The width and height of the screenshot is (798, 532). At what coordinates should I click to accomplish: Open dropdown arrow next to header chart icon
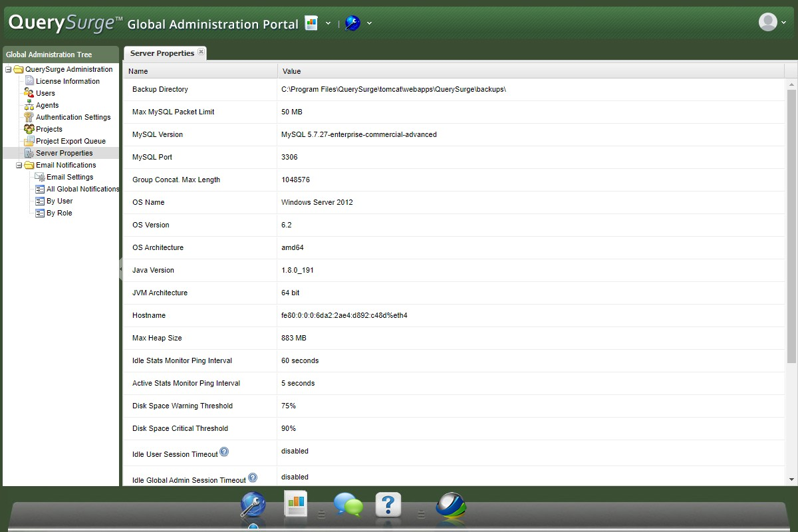pyautogui.click(x=328, y=23)
